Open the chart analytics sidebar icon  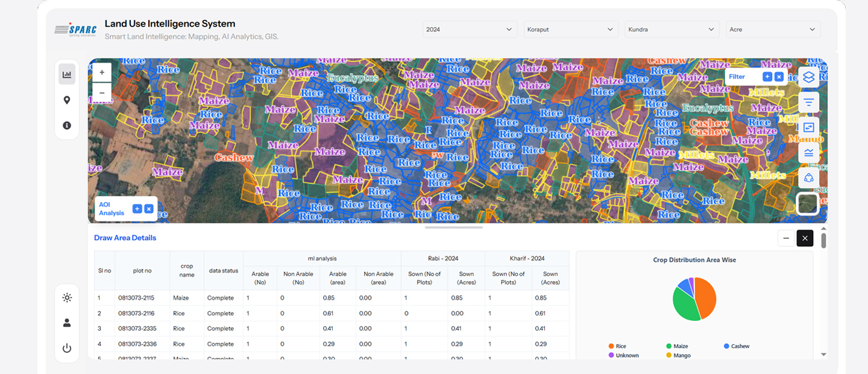(67, 75)
